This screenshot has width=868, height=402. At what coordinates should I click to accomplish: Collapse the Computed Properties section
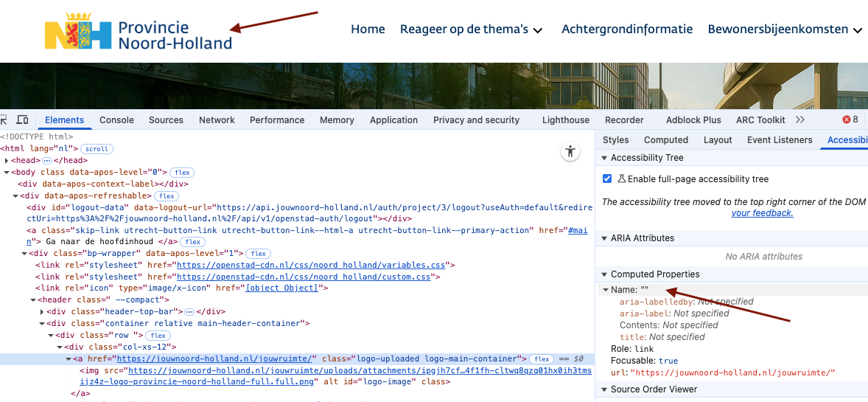(x=605, y=274)
